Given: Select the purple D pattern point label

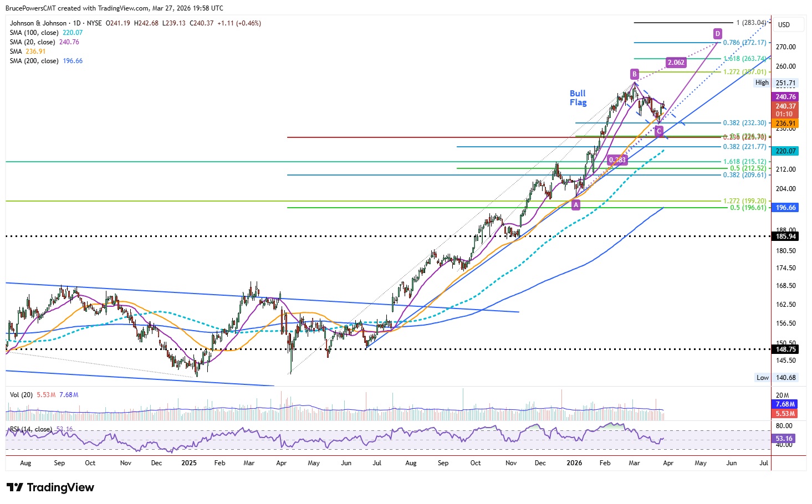Looking at the screenshot, I should tap(718, 34).
